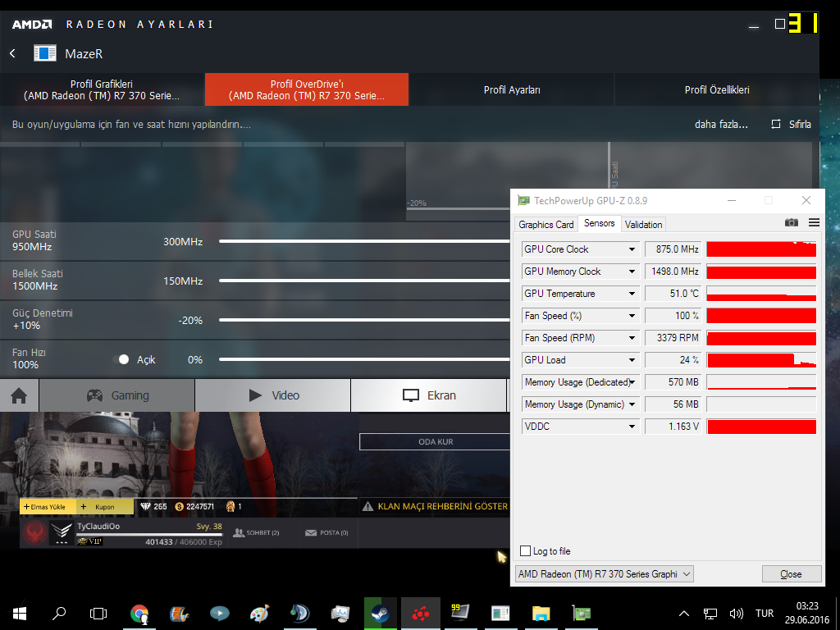Switch to GPU-Z Graphics Card tab
Viewport: 840px width, 630px height.
click(546, 225)
